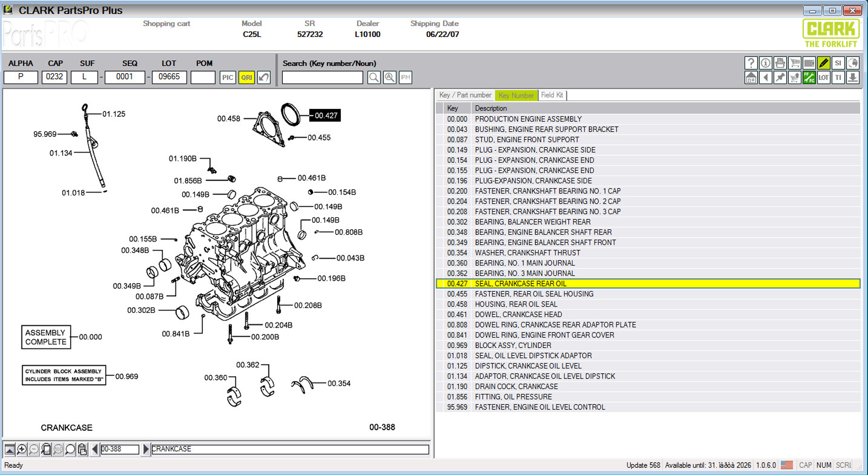Viewport: 868px width, 475px height.
Task: Click the PIC button
Action: coord(227,78)
